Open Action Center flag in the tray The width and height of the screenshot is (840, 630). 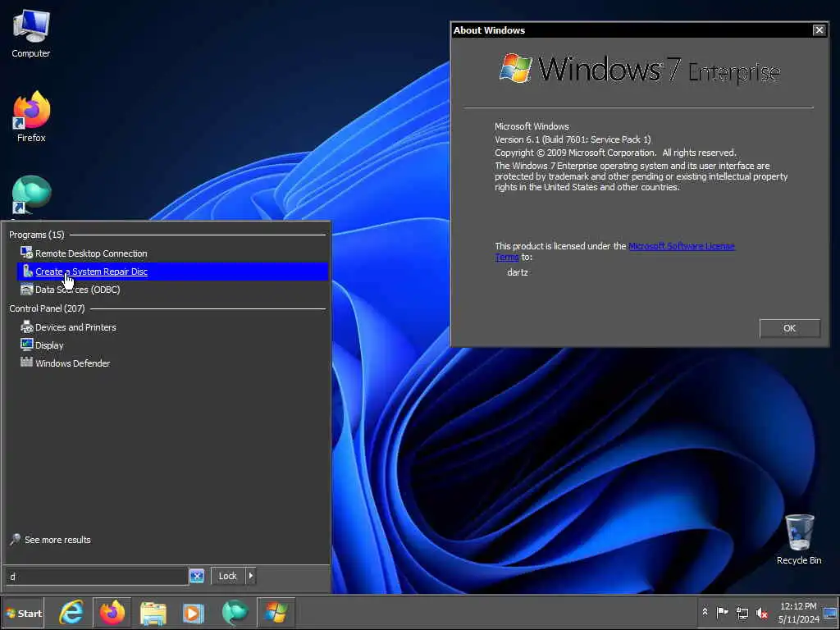(x=722, y=612)
